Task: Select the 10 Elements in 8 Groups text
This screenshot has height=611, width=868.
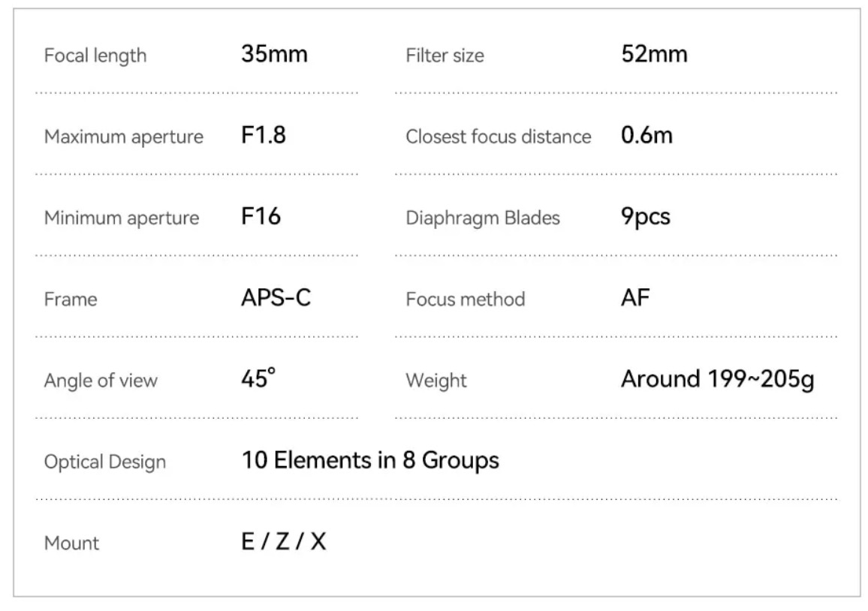Action: (370, 460)
